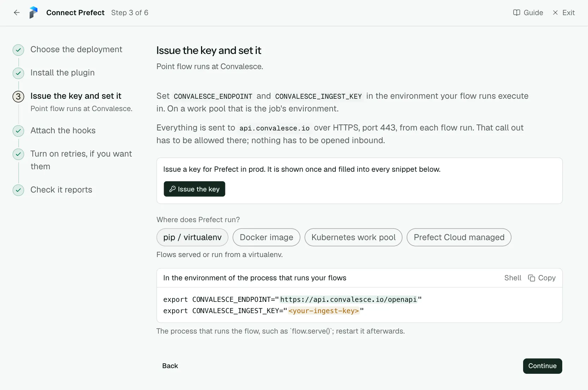This screenshot has height=390, width=588.
Task: Click the Prefect logo icon
Action: [34, 13]
